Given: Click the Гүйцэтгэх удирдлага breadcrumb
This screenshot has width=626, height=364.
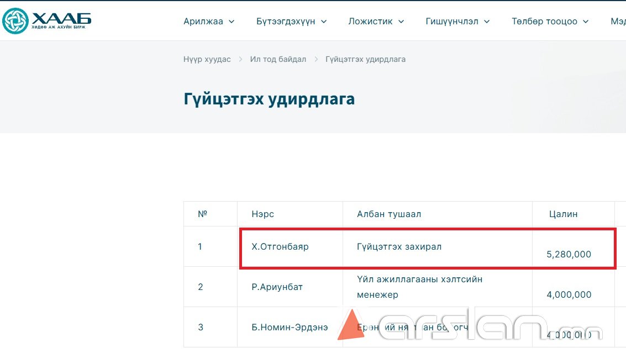Looking at the screenshot, I should [x=365, y=59].
